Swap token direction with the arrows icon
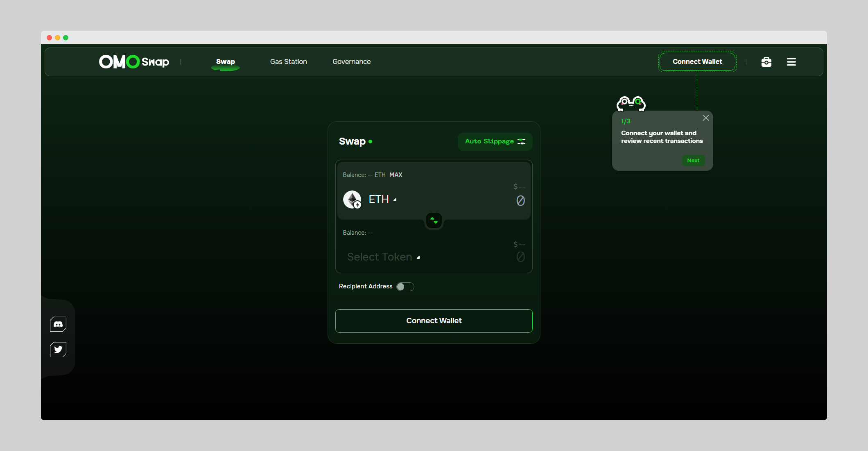Screen dimensions: 868x451 point(434,221)
